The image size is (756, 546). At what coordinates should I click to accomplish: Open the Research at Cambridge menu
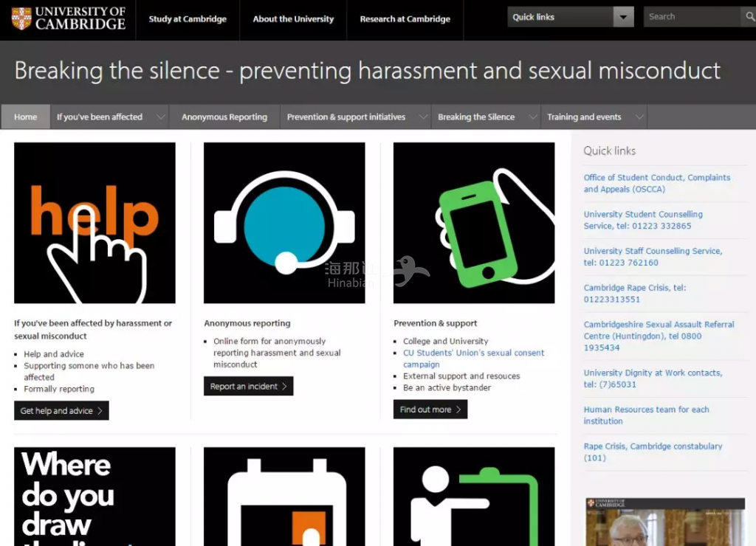tap(405, 19)
